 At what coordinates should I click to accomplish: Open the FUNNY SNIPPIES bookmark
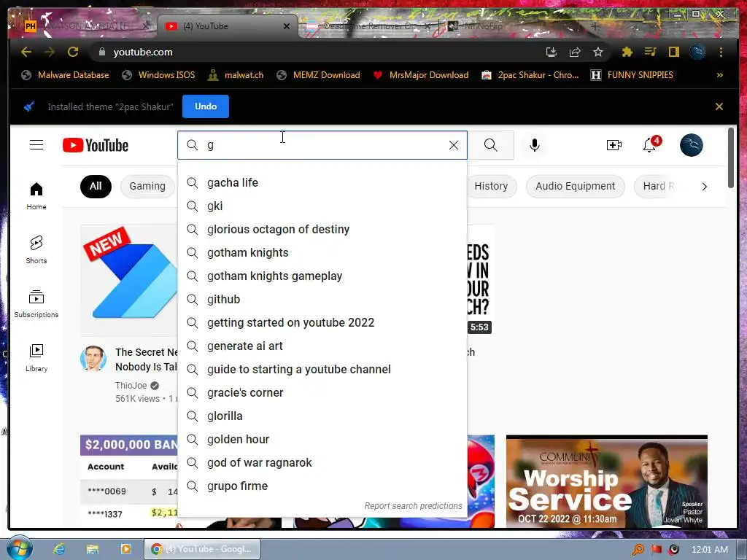click(x=632, y=75)
